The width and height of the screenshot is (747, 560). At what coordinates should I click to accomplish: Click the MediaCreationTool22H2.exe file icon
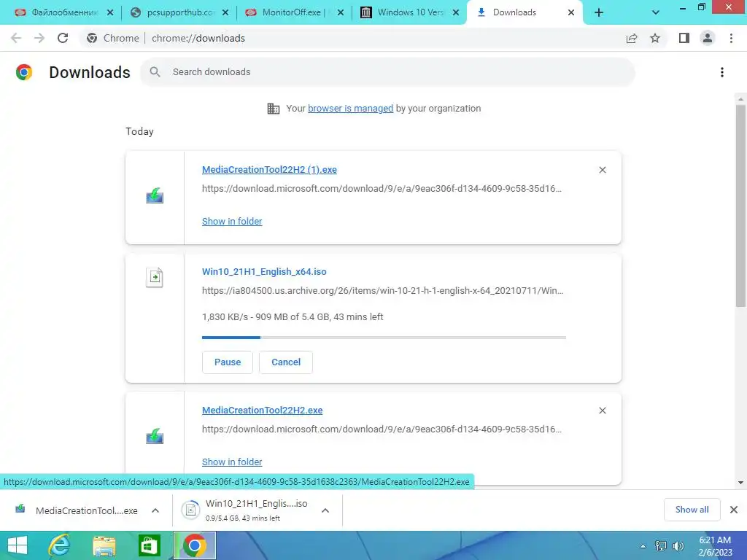[155, 436]
